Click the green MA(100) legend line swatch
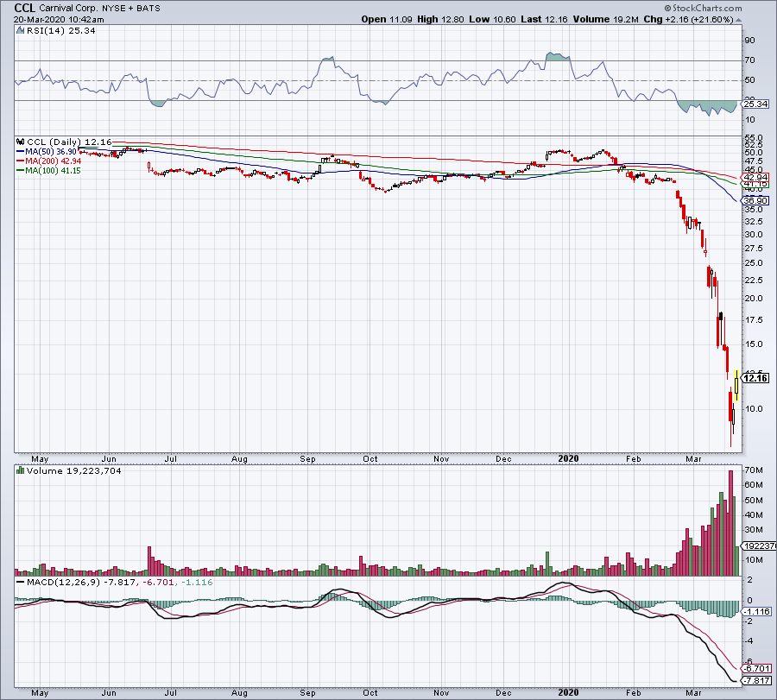The width and height of the screenshot is (777, 700). pos(21,172)
